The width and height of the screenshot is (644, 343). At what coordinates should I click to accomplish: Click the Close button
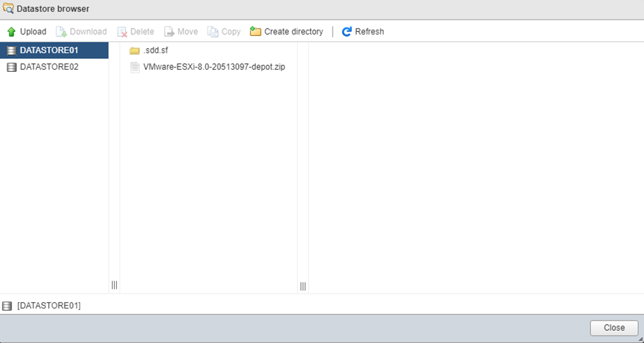coord(613,328)
